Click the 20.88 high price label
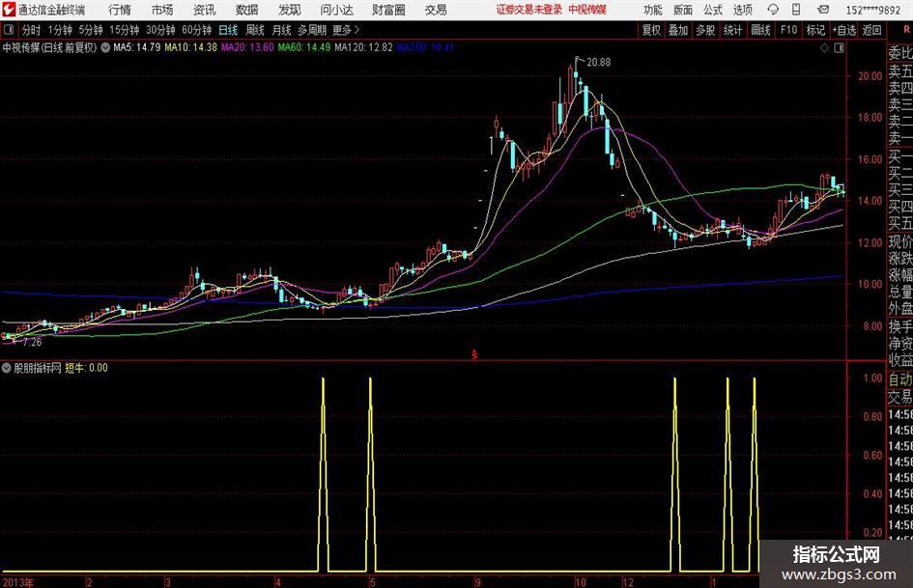 click(x=599, y=63)
